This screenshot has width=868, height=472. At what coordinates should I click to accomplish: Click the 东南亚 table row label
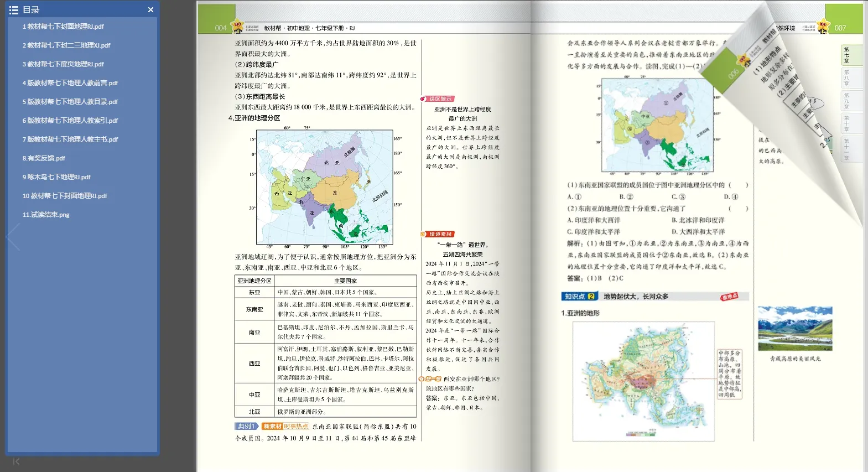click(x=254, y=309)
